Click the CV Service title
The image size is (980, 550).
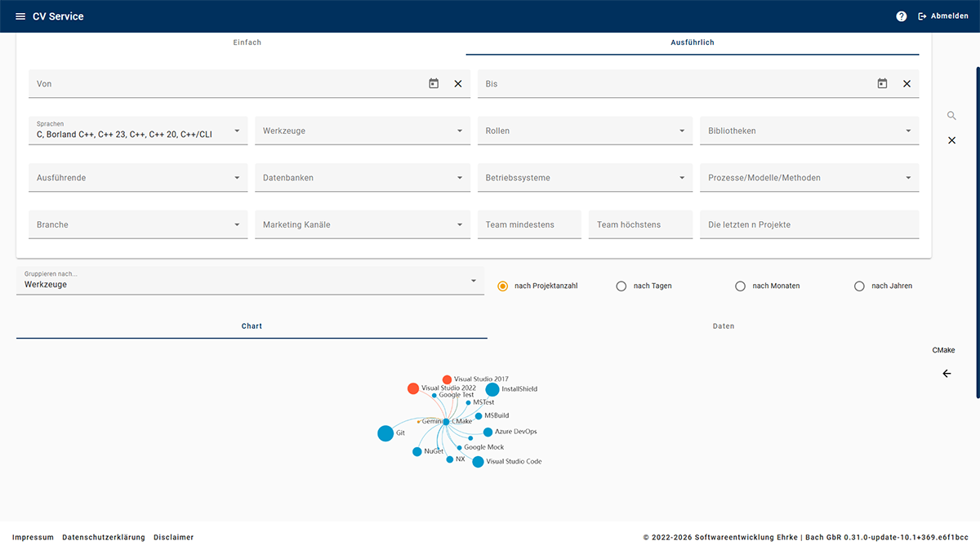(58, 16)
